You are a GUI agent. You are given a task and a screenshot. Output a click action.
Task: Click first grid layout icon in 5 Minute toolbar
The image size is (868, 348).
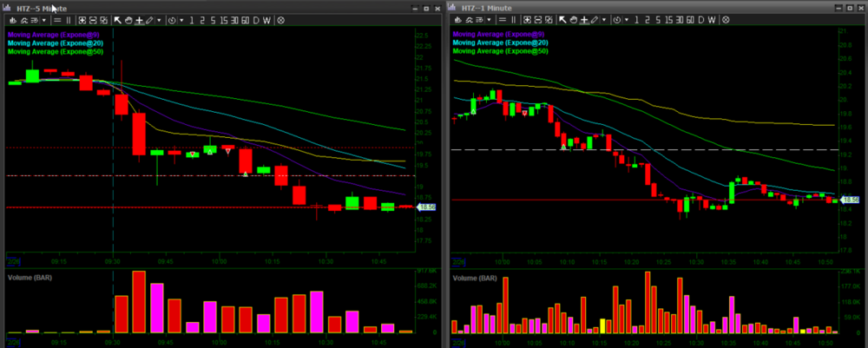point(82,19)
